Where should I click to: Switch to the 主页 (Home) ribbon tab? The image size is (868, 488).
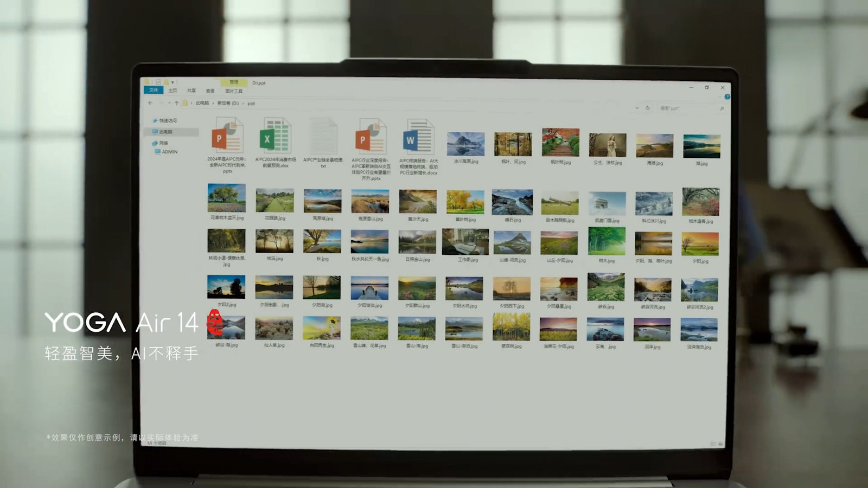(173, 91)
